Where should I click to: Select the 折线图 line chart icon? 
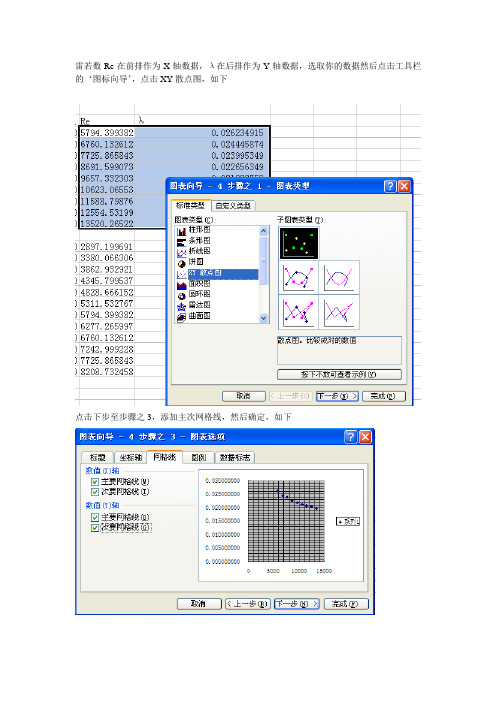point(181,253)
